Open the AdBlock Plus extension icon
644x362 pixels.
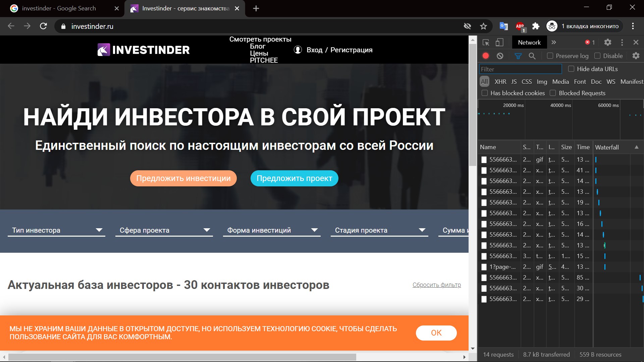point(520,26)
